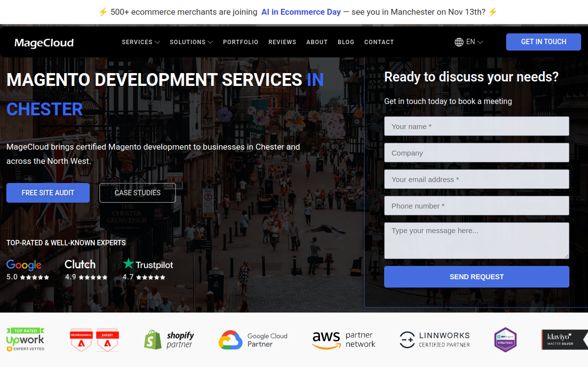Screen dimensions: 588x368
Task: Expand the Solutions dropdown menu
Action: coord(191,42)
